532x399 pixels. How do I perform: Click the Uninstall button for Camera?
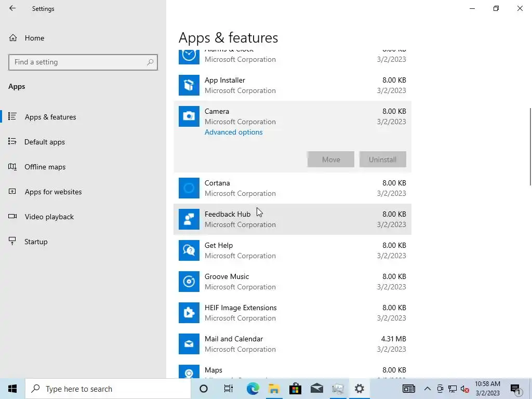383,159
